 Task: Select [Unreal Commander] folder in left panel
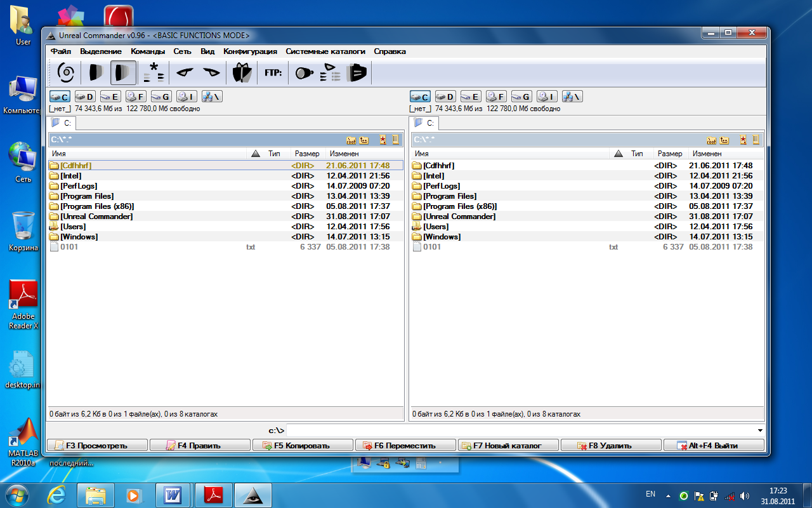pos(226,217)
